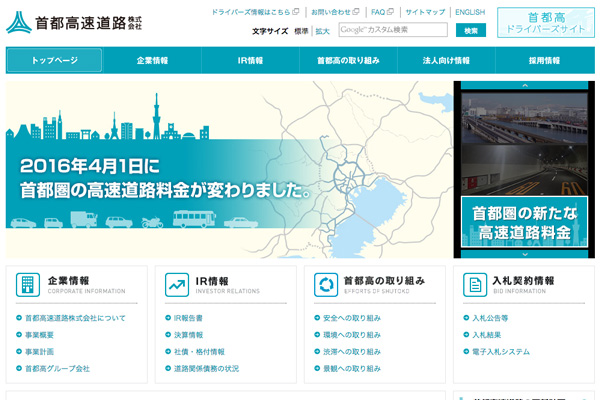Viewport: 600px width, 400px height.
Task: Set text size to 拡大
Action: tap(322, 31)
